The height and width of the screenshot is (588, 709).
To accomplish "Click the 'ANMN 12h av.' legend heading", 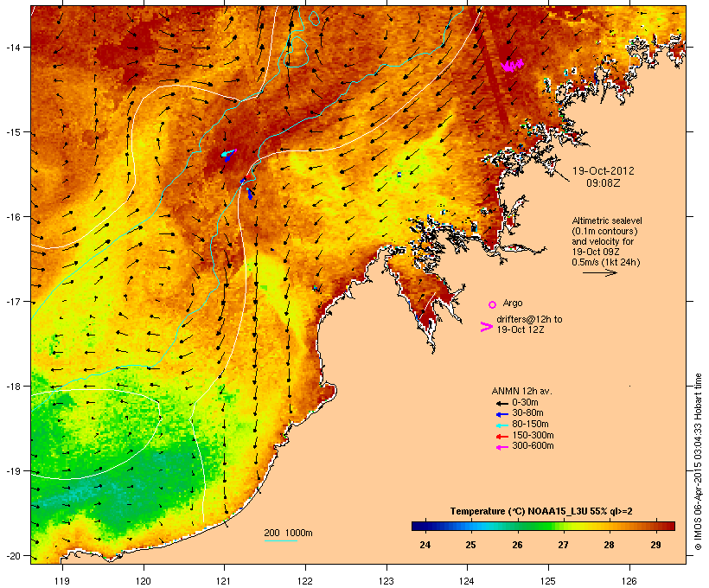I will tap(521, 391).
